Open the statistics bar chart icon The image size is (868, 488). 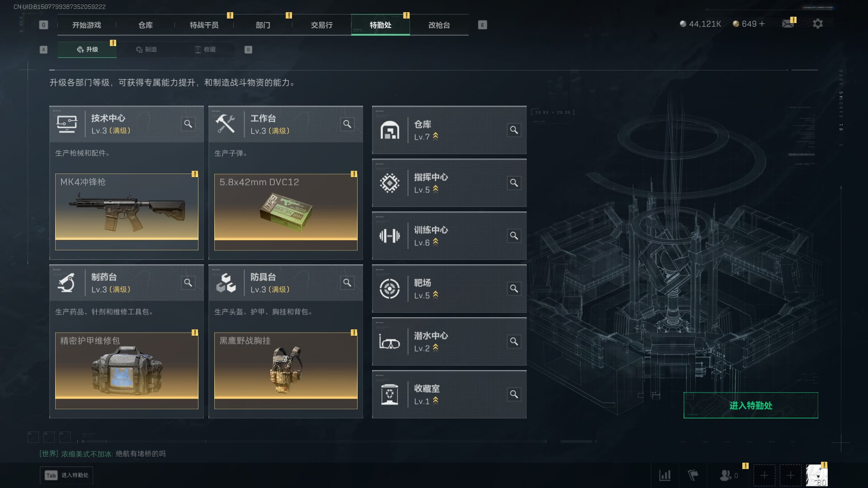pyautogui.click(x=665, y=475)
